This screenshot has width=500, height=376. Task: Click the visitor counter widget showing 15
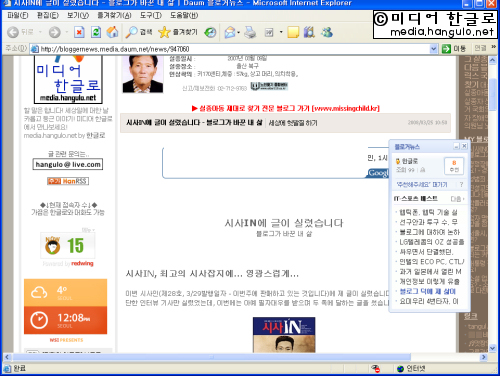pos(68,246)
